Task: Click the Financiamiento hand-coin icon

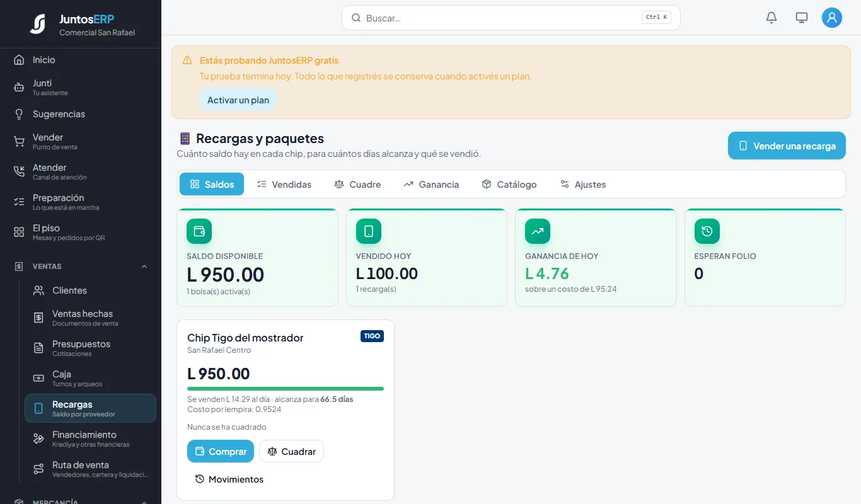Action: (x=38, y=439)
